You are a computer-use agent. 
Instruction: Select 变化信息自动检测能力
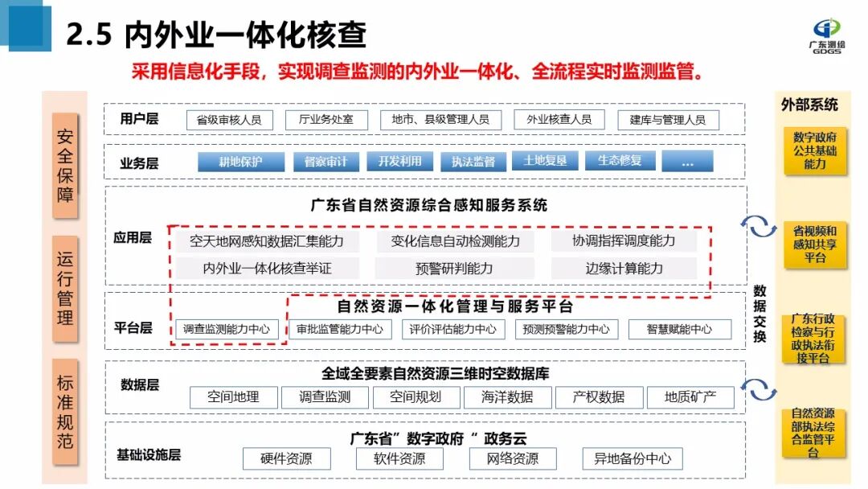pos(455,241)
